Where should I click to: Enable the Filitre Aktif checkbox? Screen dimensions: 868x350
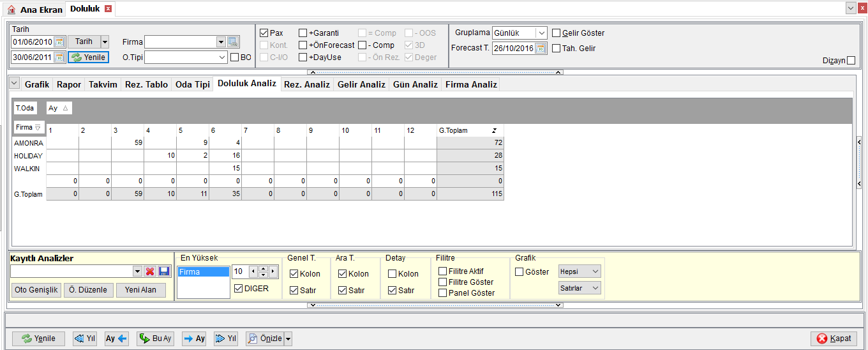[443, 271]
